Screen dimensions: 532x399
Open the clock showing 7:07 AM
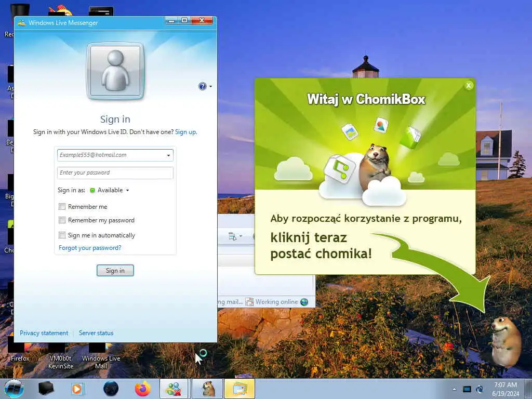pos(506,389)
